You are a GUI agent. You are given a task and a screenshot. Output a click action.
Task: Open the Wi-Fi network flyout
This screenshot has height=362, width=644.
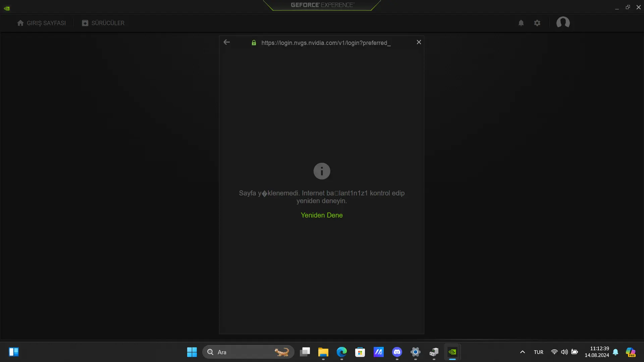(x=554, y=352)
